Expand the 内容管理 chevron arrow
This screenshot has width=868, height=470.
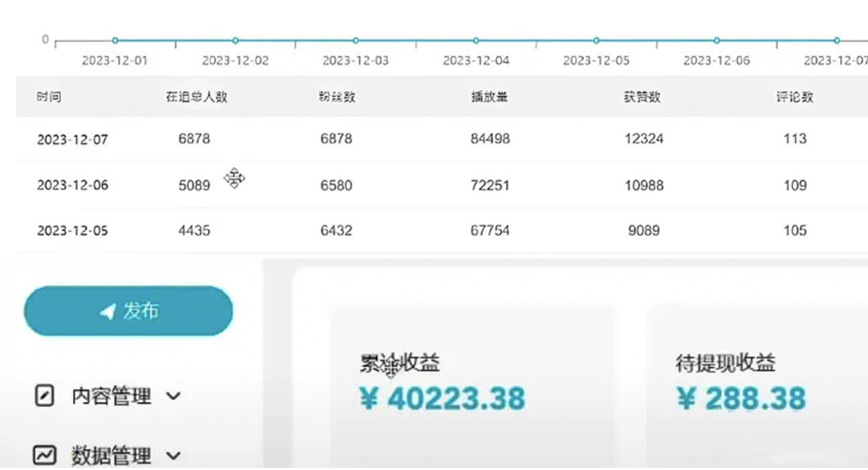coord(174,396)
